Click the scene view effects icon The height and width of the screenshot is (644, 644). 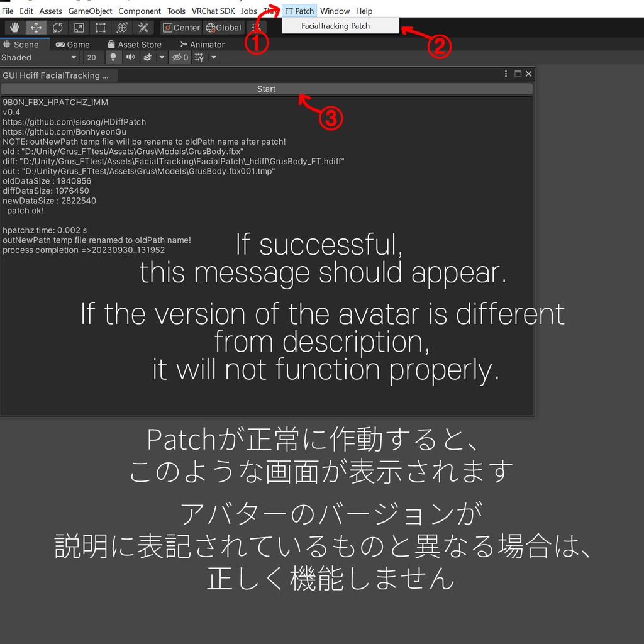point(147,57)
